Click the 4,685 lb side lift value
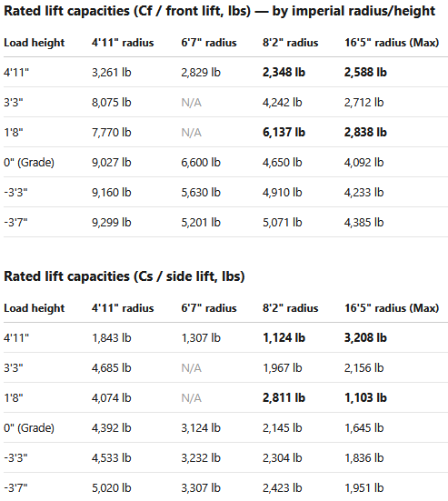Screen dimensions: 448x501 tap(112, 367)
